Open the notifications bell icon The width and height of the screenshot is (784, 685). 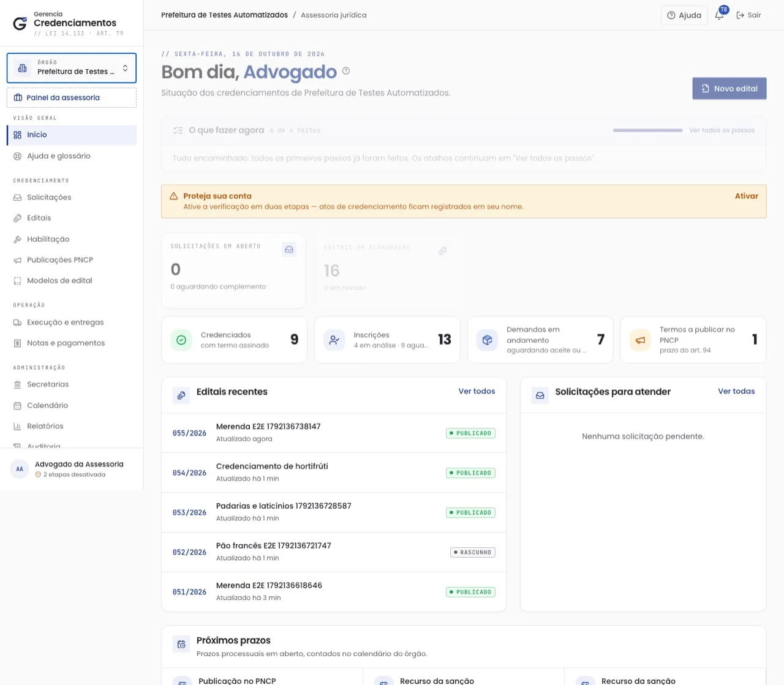tap(720, 15)
